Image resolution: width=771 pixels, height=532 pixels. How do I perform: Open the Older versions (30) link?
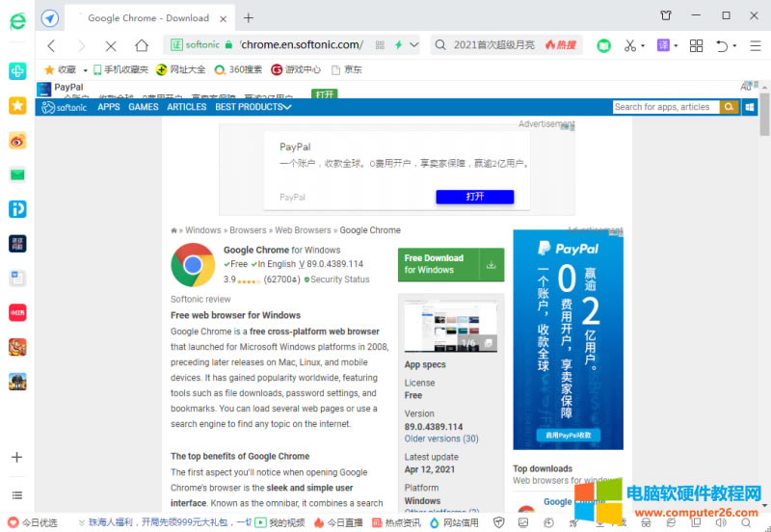(x=441, y=439)
